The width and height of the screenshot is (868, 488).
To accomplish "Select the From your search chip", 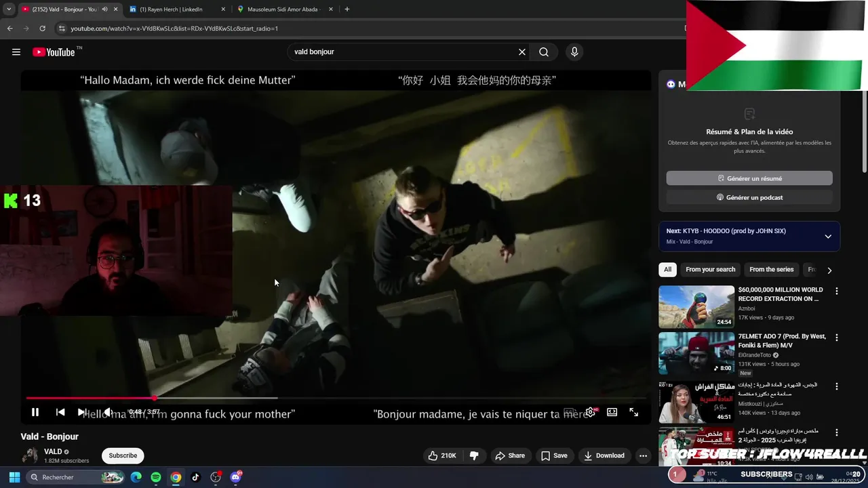I will coord(710,270).
